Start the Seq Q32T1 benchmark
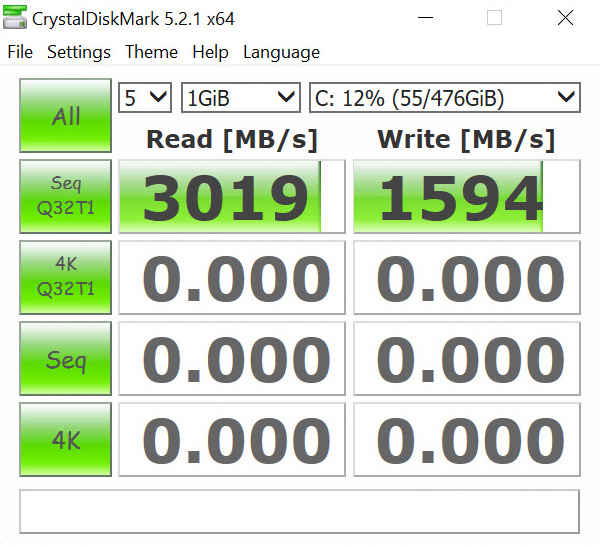This screenshot has height=545, width=600. click(65, 196)
